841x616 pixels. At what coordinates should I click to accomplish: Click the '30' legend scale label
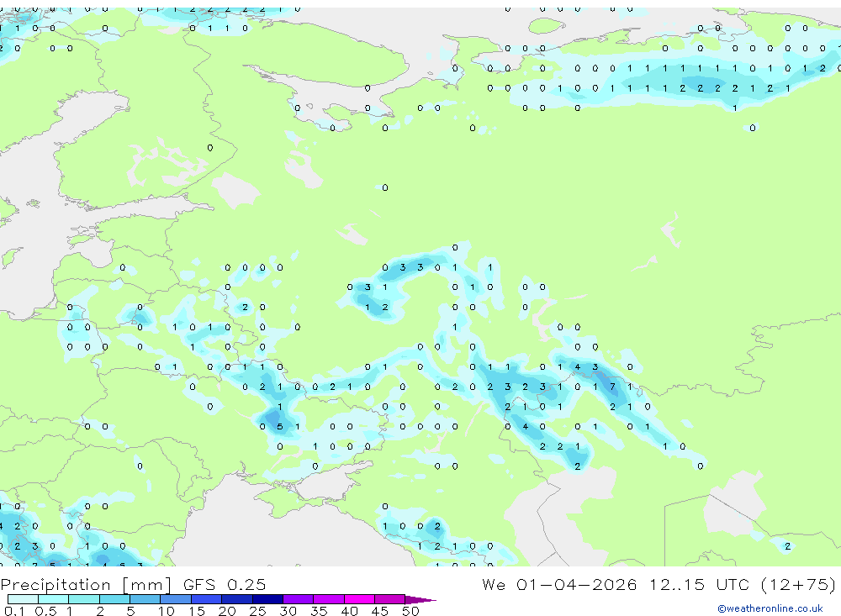[288, 611]
